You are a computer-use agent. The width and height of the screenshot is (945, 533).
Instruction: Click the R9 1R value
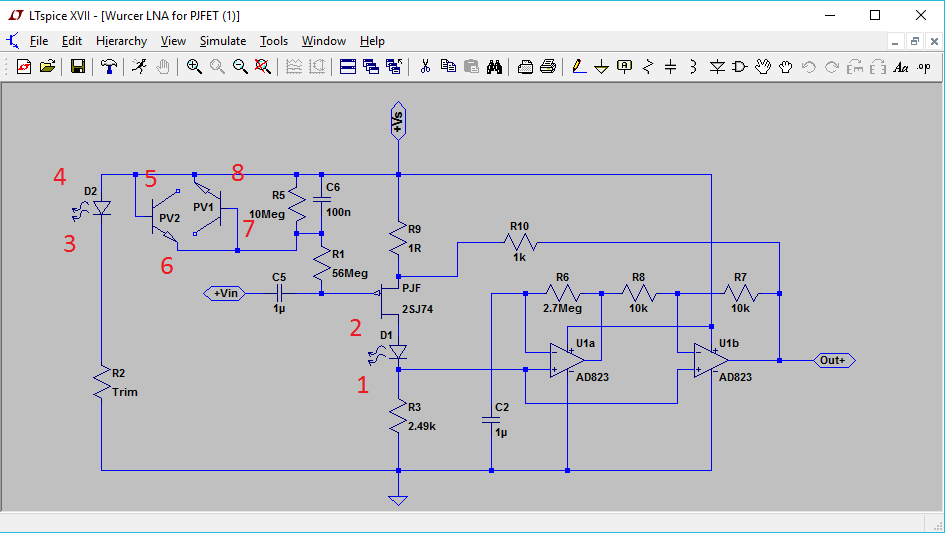415,248
